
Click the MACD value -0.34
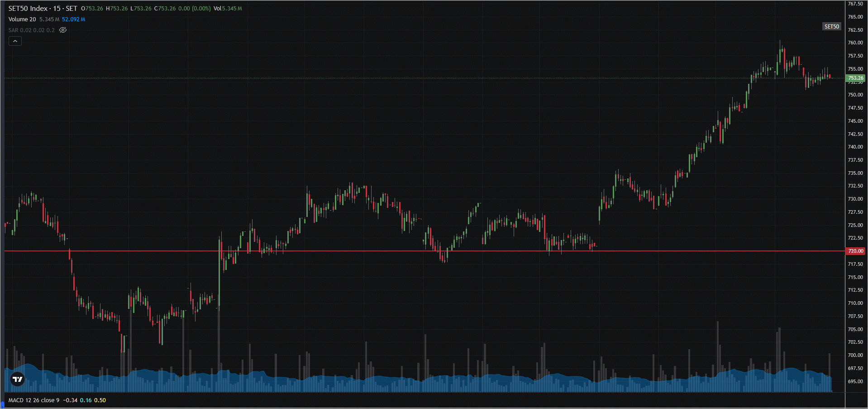pyautogui.click(x=70, y=400)
